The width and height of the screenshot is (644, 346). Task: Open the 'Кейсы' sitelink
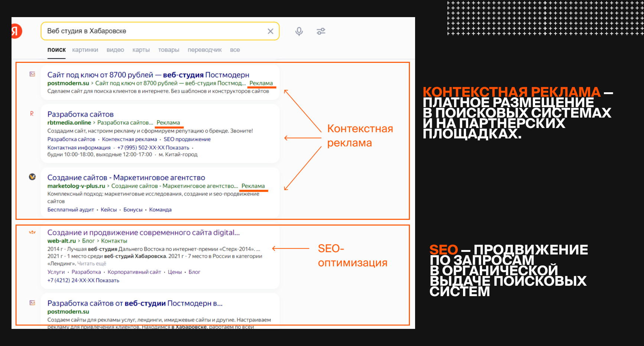pos(109,210)
